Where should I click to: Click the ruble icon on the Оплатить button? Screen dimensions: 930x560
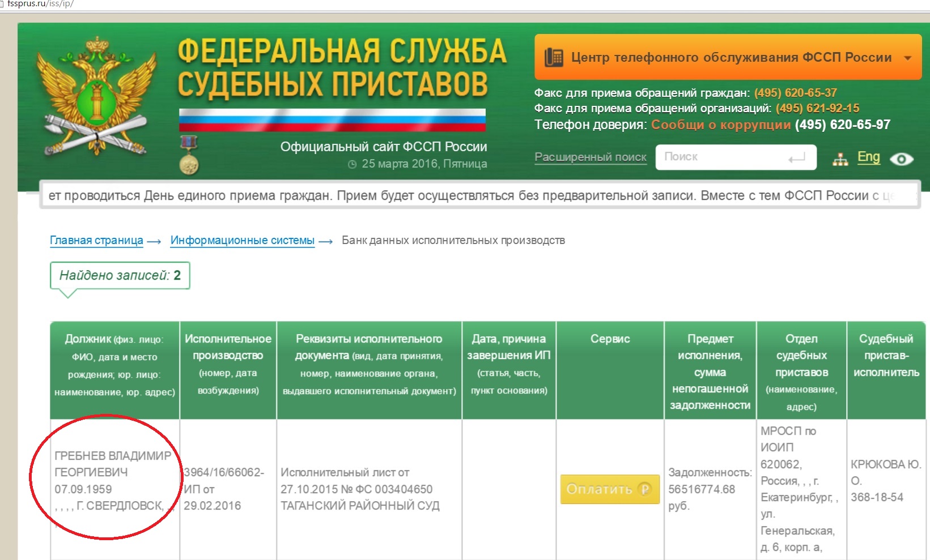coord(644,489)
